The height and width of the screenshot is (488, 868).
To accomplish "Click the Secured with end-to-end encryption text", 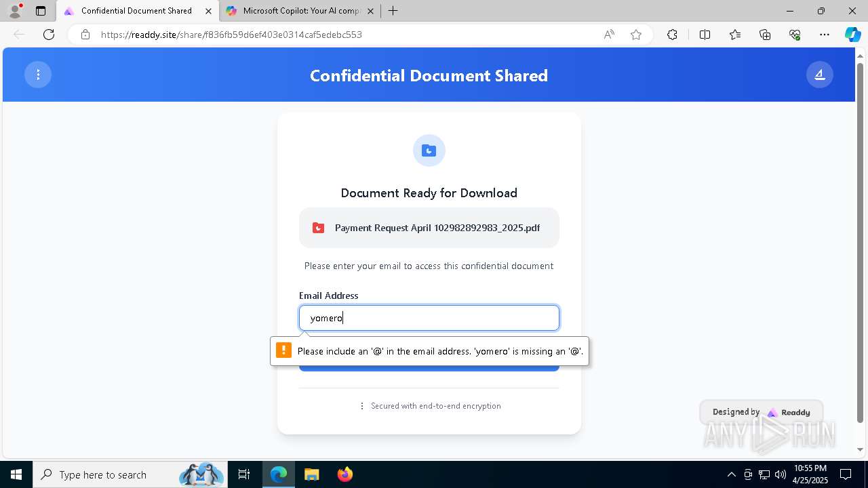I will point(436,406).
